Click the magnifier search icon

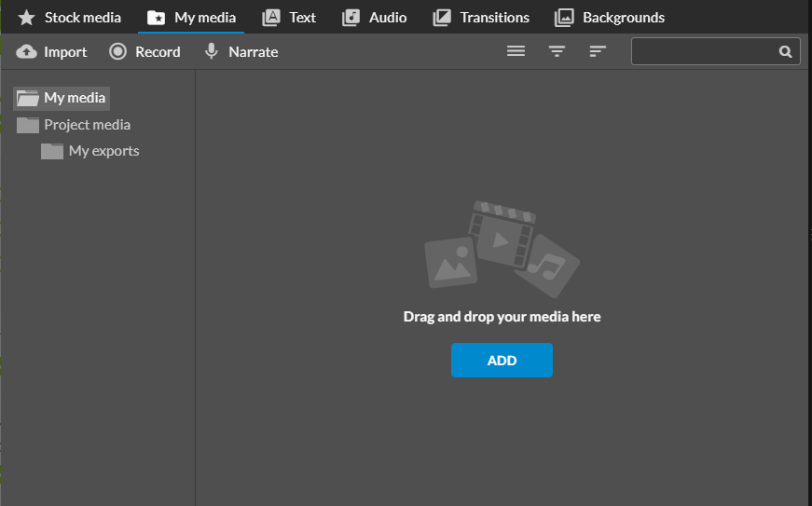coord(786,52)
